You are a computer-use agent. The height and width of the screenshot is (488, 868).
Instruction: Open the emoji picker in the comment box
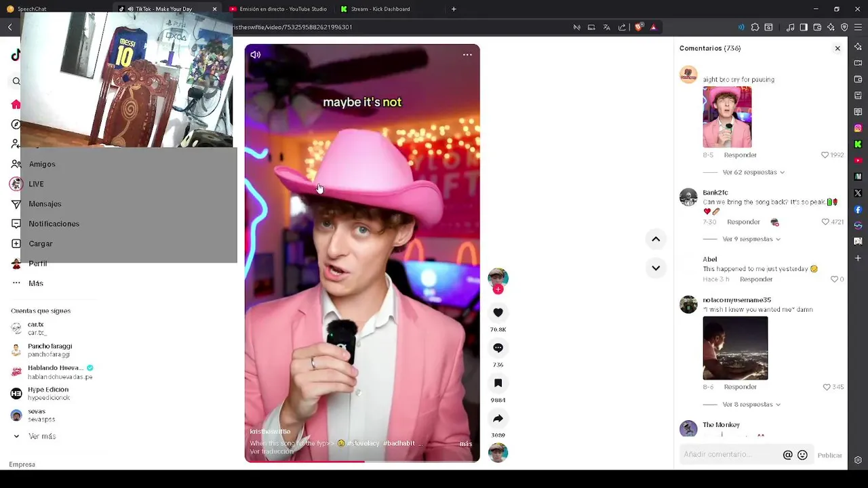pos(802,455)
